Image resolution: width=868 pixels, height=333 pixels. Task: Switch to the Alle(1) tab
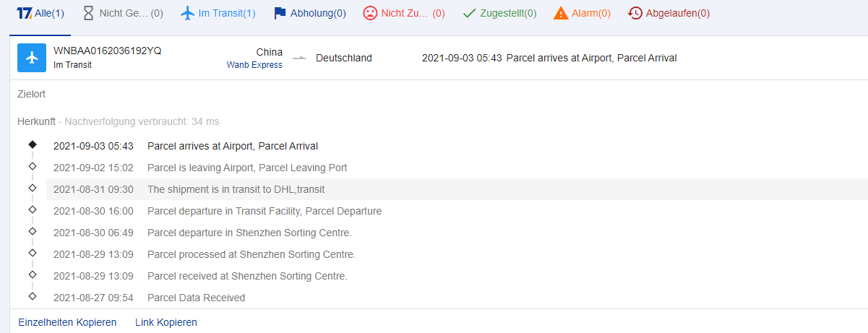point(40,13)
